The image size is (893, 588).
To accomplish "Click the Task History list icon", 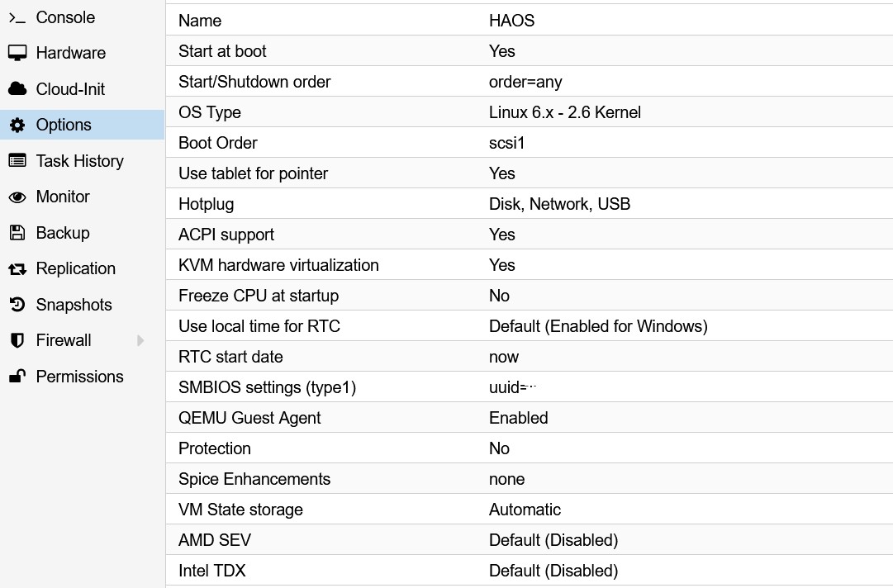I will (x=17, y=161).
